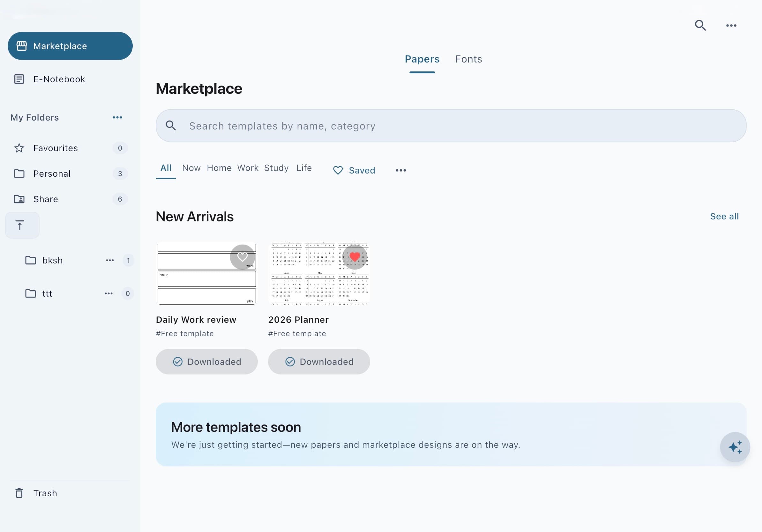The height and width of the screenshot is (532, 762).
Task: Click Downloaded button under 2026 Planner
Action: 318,361
